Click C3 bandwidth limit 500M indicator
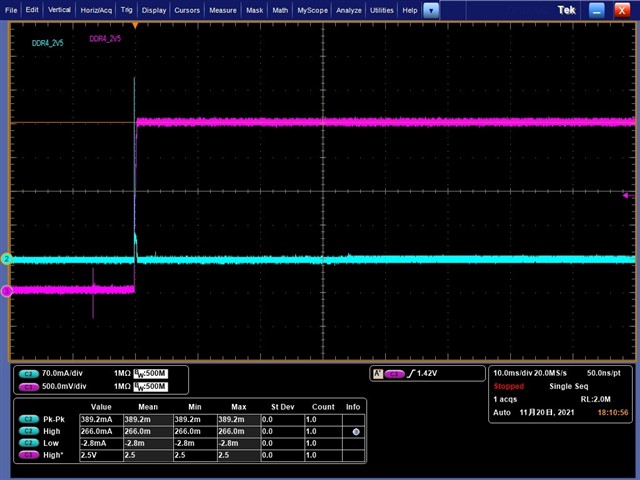This screenshot has width=640, height=480. click(151, 387)
